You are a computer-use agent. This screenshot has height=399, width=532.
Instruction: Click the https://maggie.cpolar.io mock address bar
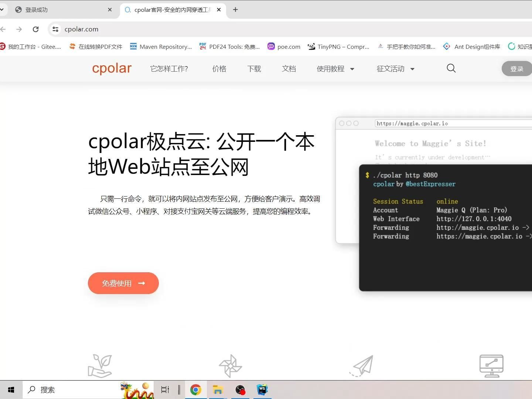(x=453, y=123)
